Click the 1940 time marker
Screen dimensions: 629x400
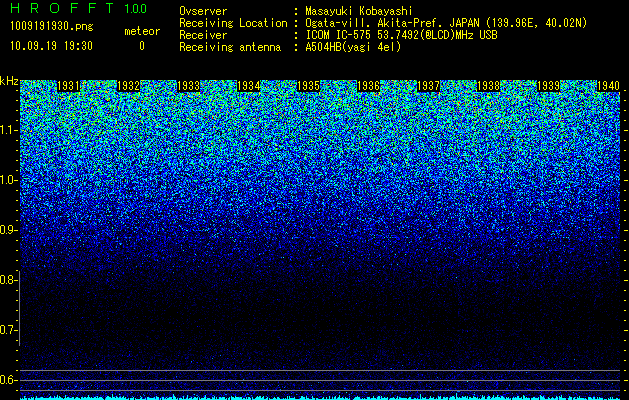pos(609,86)
